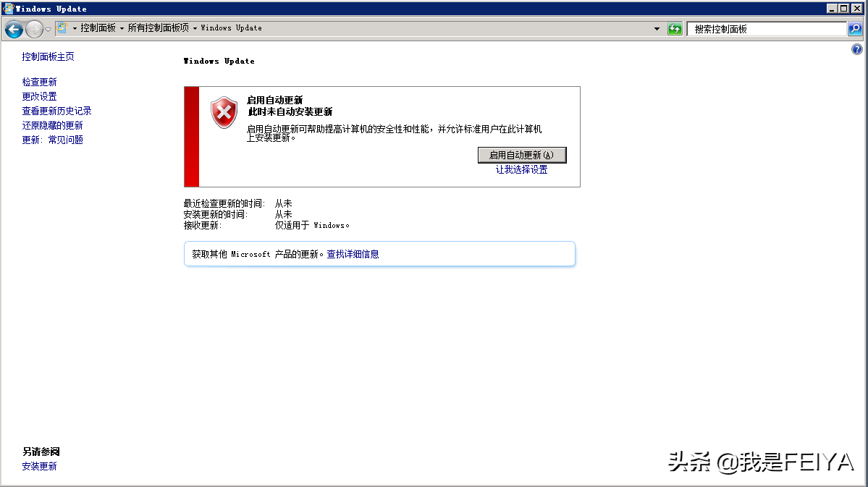Open the blue help question mark icon

click(857, 49)
